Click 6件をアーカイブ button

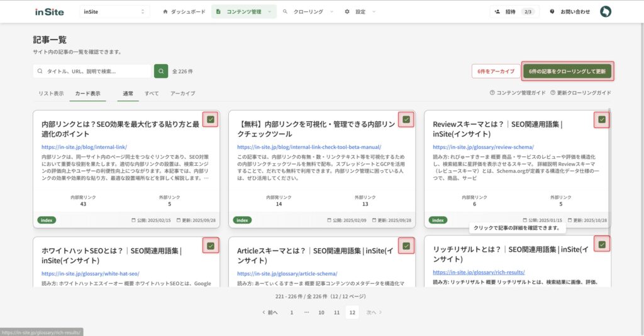tap(496, 71)
